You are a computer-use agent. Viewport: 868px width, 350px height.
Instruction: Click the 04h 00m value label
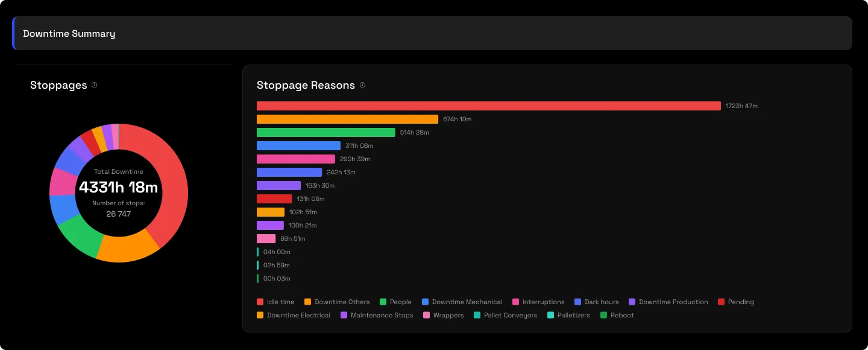[x=277, y=252]
